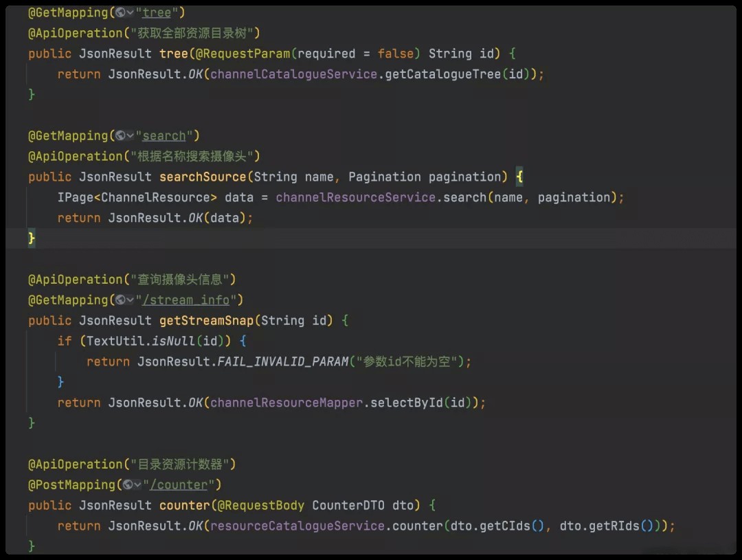Follow the underlined "search" endpoint link
The height and width of the screenshot is (560, 742).
[x=164, y=136]
